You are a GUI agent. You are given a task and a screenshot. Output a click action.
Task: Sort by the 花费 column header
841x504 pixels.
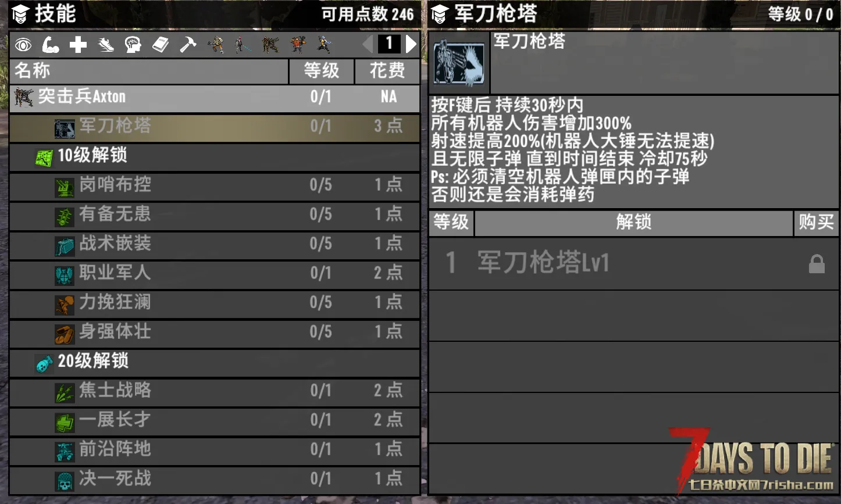coord(387,72)
